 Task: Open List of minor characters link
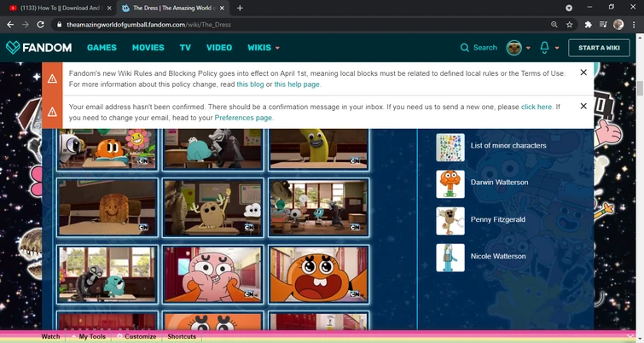[508, 145]
